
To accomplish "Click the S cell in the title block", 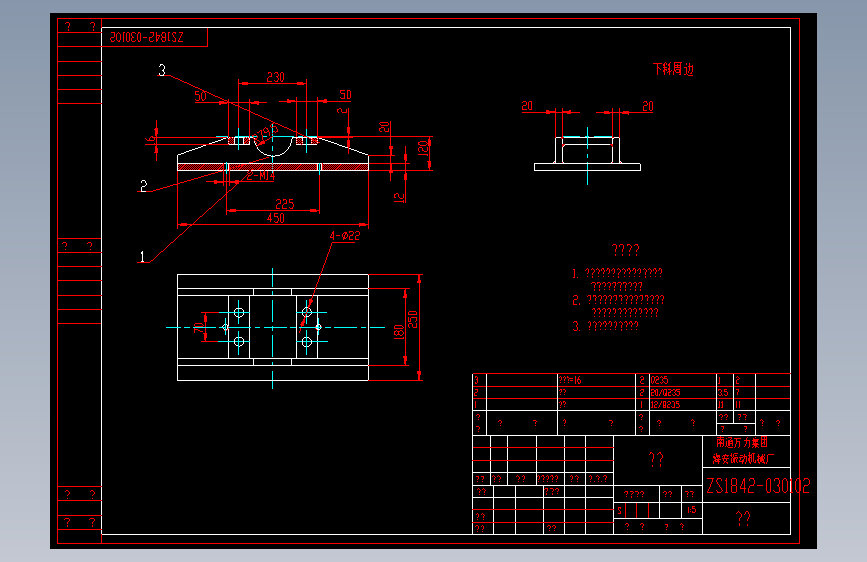I will coord(619,511).
